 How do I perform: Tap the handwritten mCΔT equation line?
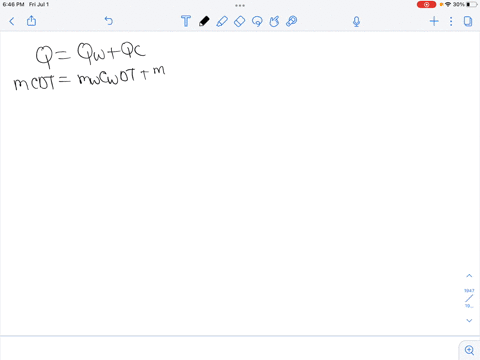pyautogui.click(x=89, y=79)
